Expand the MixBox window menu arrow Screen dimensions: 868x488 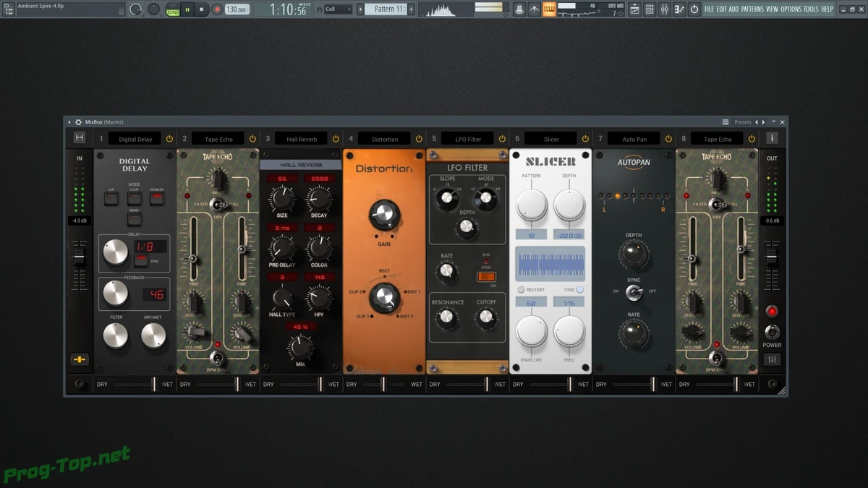pyautogui.click(x=69, y=122)
